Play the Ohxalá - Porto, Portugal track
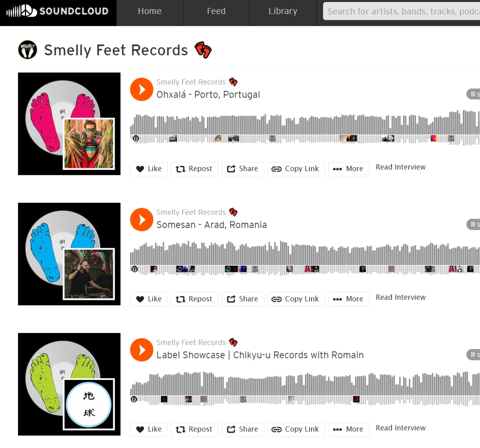This screenshot has height=448, width=480. 142,89
